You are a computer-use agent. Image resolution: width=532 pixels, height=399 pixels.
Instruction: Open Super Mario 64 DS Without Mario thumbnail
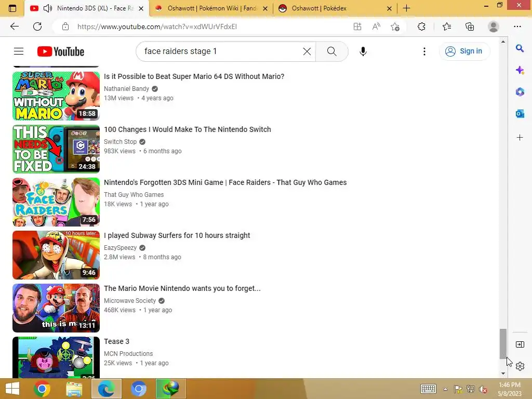[x=56, y=96]
